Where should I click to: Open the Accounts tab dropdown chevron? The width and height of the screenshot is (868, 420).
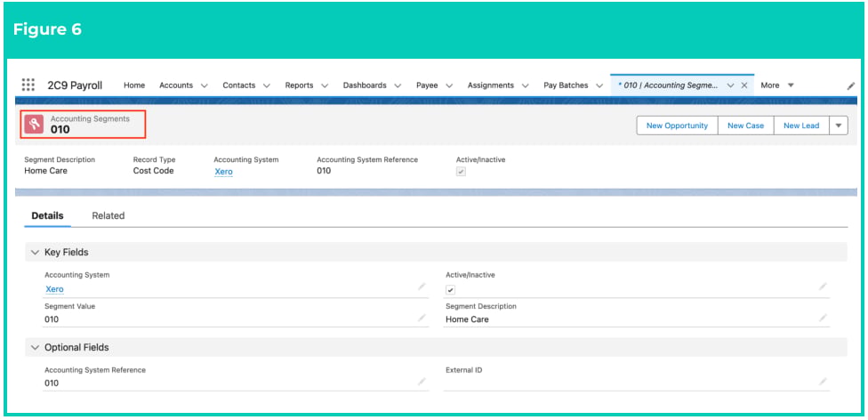(x=205, y=86)
